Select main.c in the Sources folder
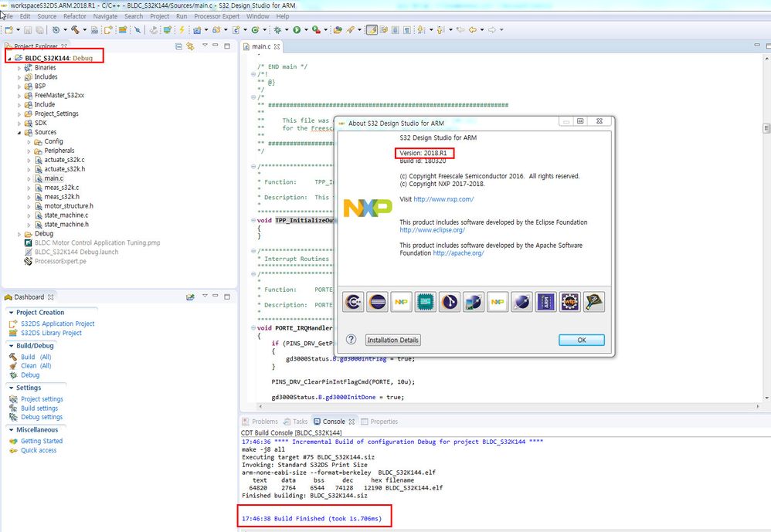 [x=53, y=178]
